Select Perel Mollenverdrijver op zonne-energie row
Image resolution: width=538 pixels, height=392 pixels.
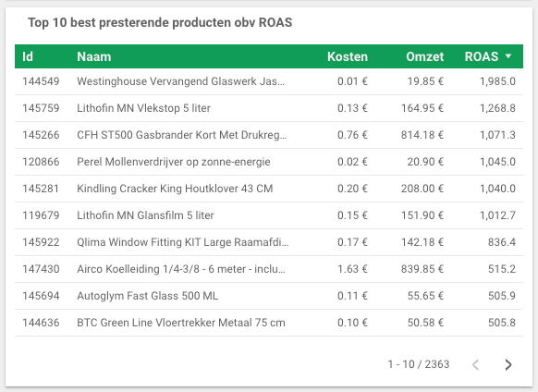[x=269, y=162]
